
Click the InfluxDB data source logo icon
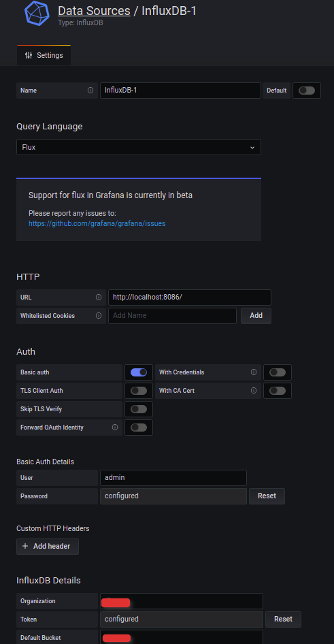point(37,13)
